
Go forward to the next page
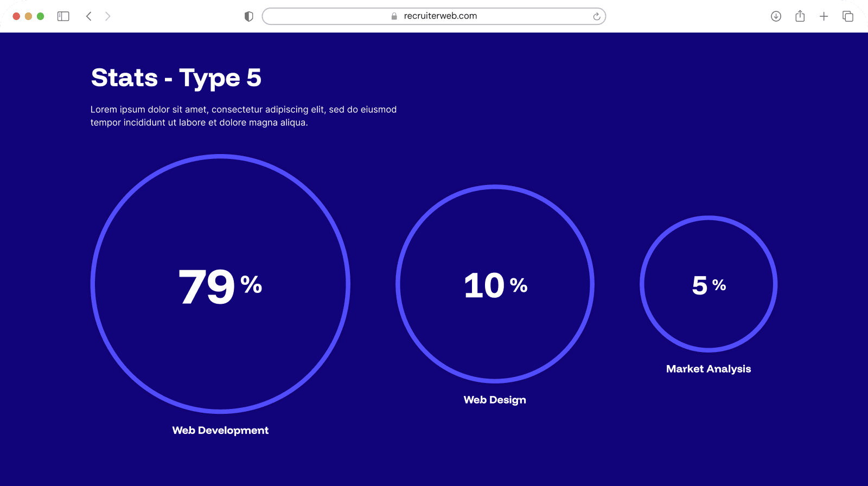click(x=107, y=16)
